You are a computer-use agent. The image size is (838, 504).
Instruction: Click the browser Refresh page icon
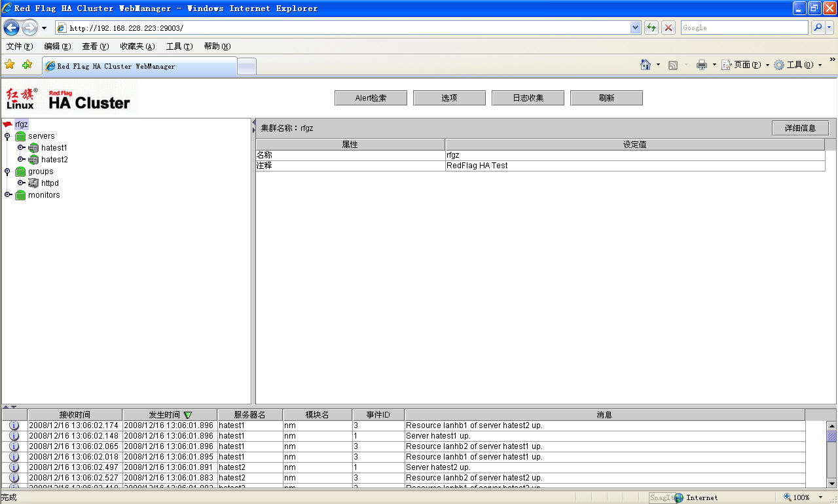(x=651, y=27)
